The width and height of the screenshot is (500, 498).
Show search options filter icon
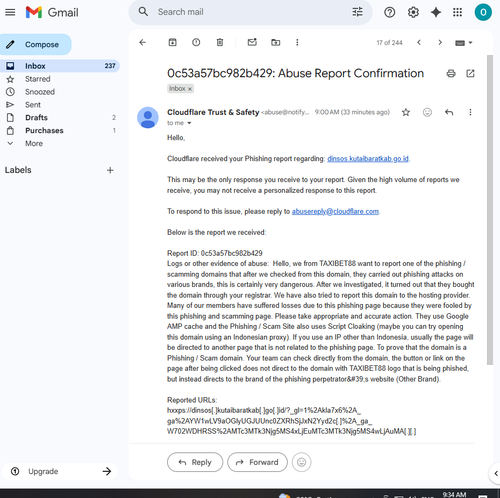coord(357,12)
